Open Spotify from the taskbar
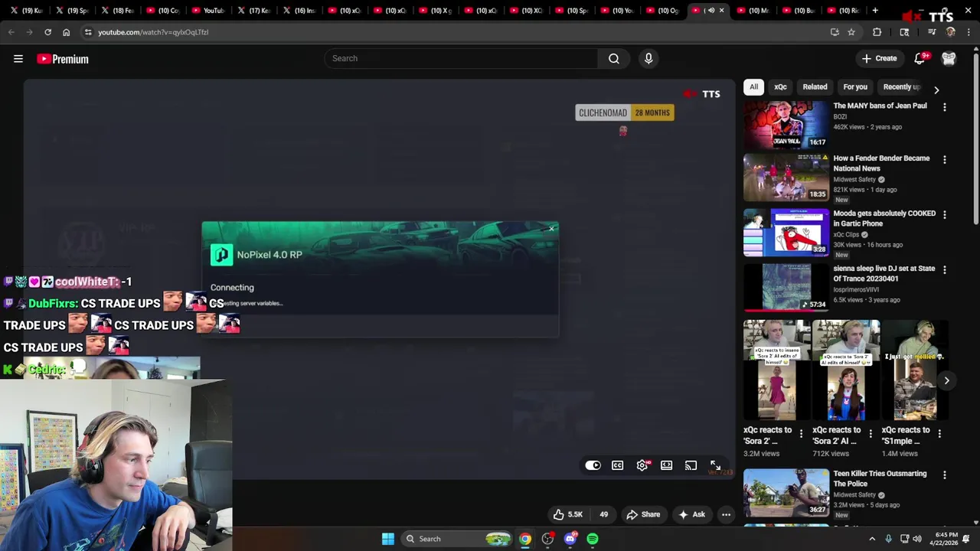980x551 pixels. pyautogui.click(x=593, y=539)
